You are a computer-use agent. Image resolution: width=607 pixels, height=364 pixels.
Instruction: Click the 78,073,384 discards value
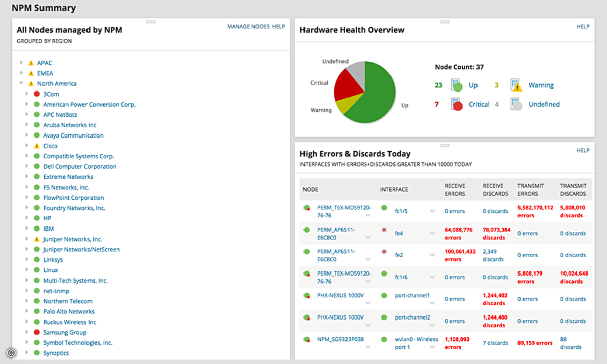(497, 233)
